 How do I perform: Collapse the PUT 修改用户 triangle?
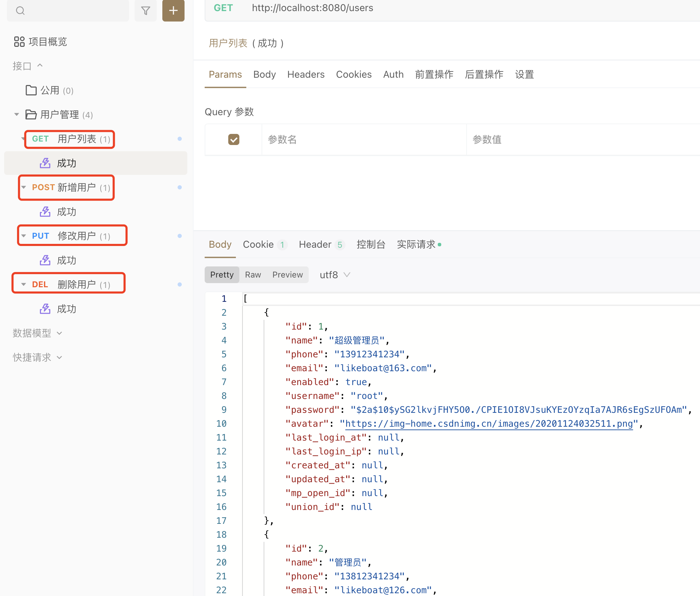(24, 236)
